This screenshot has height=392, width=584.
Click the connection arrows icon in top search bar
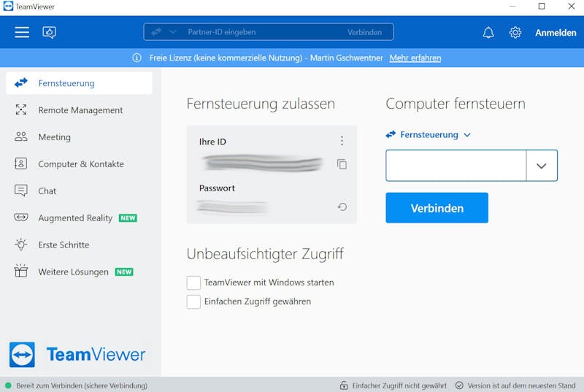tap(156, 32)
